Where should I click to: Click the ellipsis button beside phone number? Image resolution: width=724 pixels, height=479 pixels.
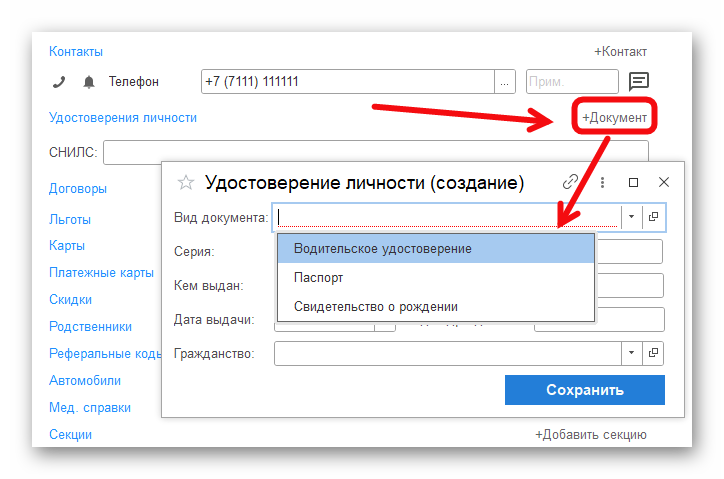(505, 82)
